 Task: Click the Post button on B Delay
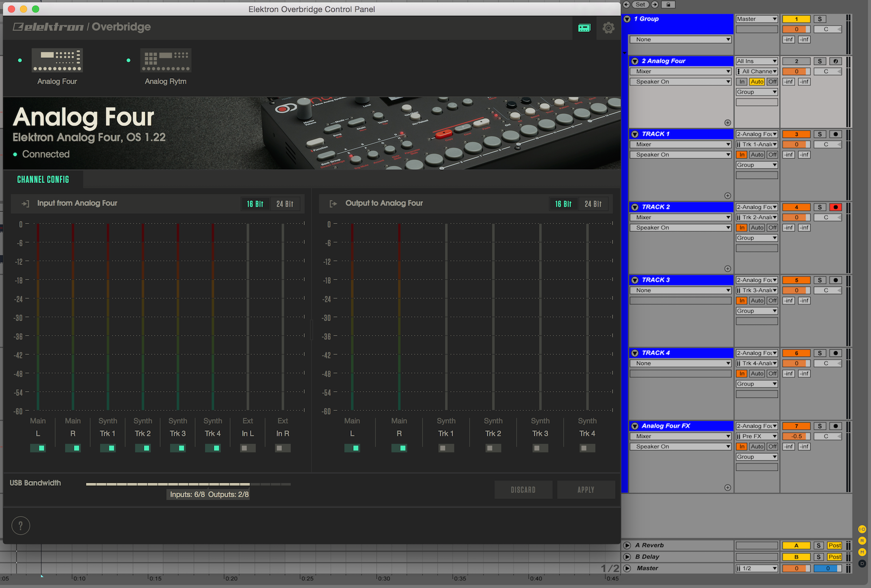(x=834, y=557)
